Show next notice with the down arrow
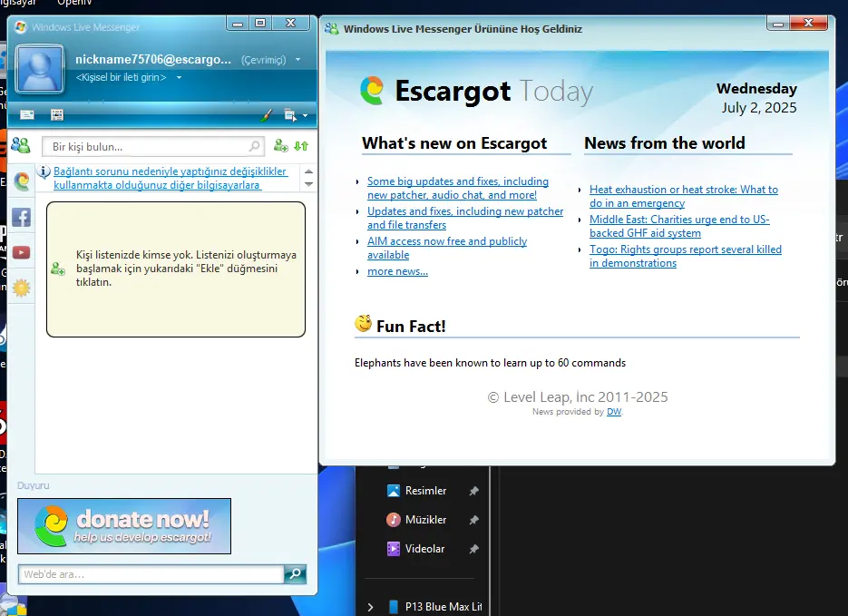 (x=308, y=184)
